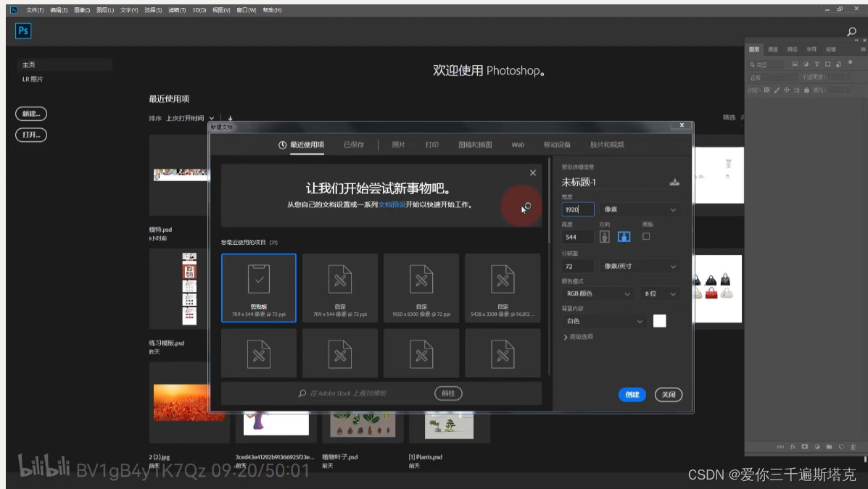Select LR 照片 in the left sidebar

[33, 79]
